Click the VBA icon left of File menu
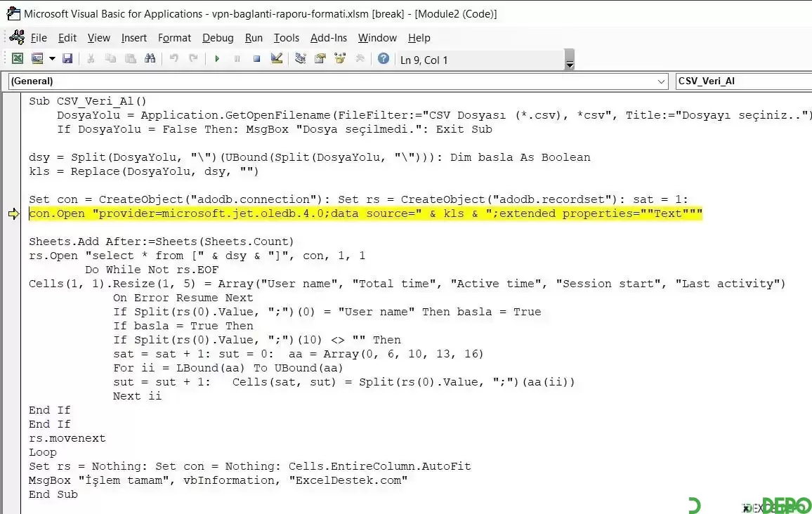The width and height of the screenshot is (812, 514). point(17,37)
